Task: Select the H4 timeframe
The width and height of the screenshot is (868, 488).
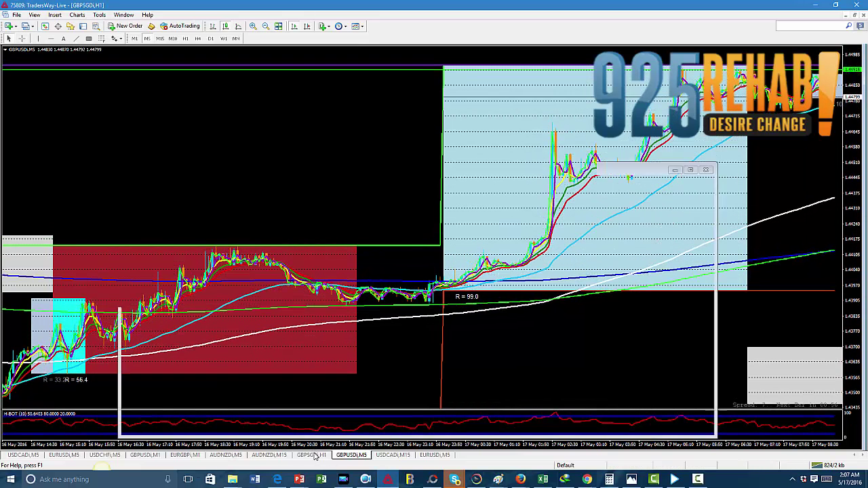Action: point(198,39)
